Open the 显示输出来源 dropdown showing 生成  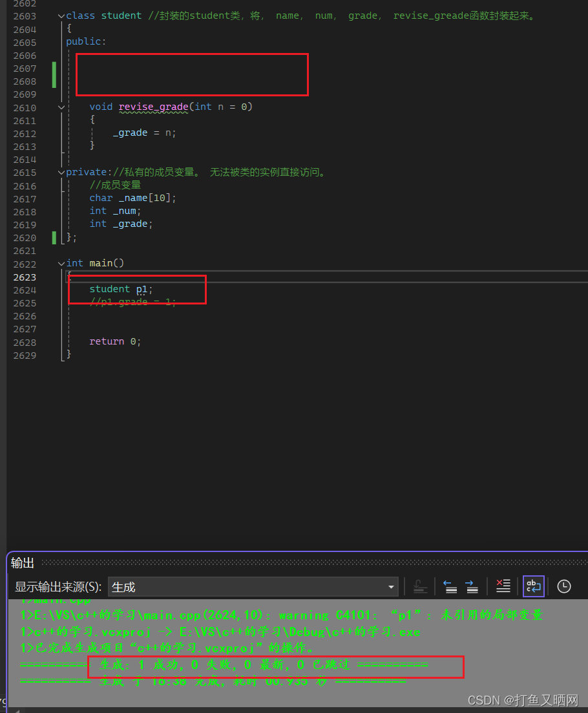[x=253, y=587]
